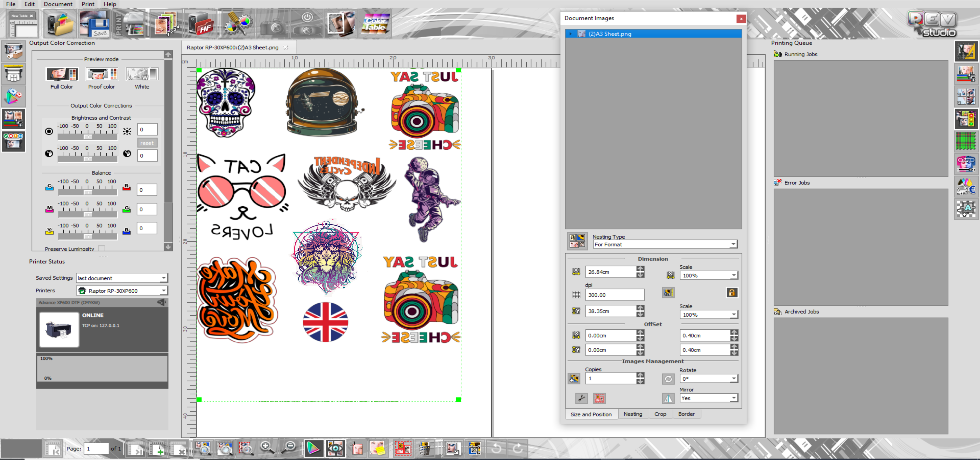The image size is (980, 460).
Task: Open the Mirror Yes dropdown
Action: click(708, 398)
